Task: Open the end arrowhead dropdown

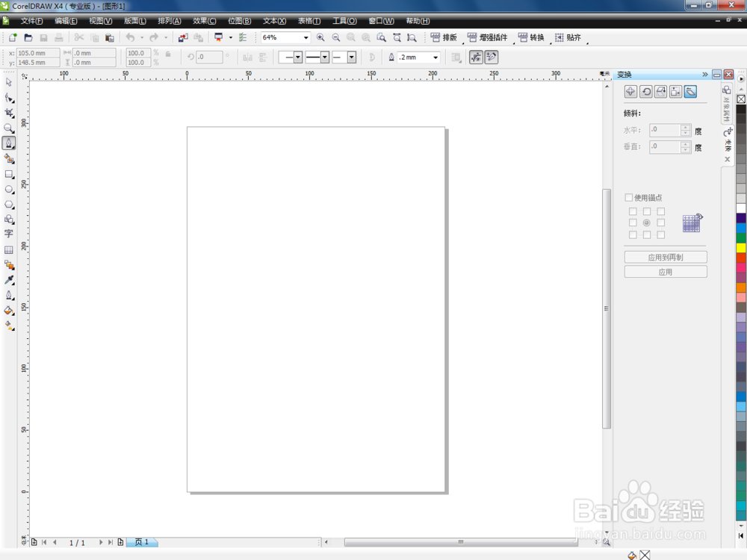Action: click(352, 57)
